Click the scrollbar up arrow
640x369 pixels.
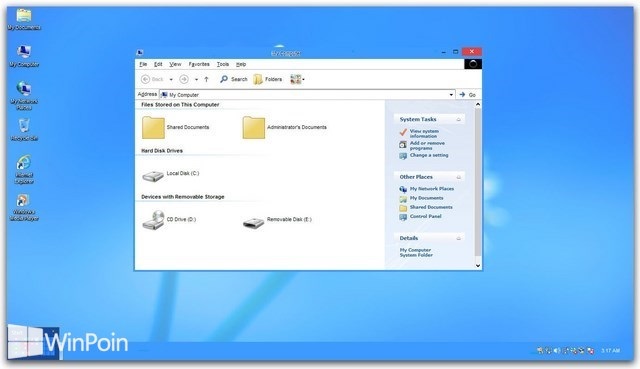click(478, 105)
